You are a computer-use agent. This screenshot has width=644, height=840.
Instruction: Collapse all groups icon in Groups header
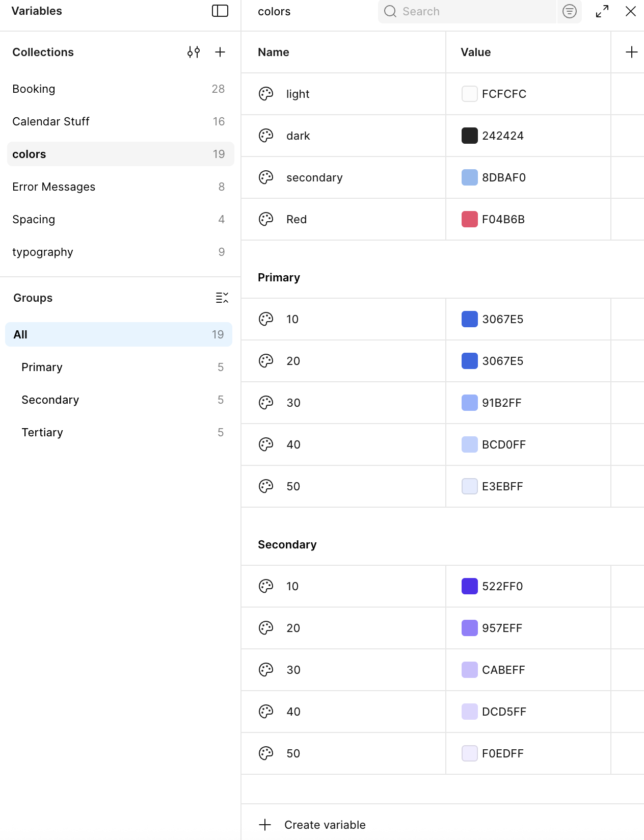tap(222, 298)
